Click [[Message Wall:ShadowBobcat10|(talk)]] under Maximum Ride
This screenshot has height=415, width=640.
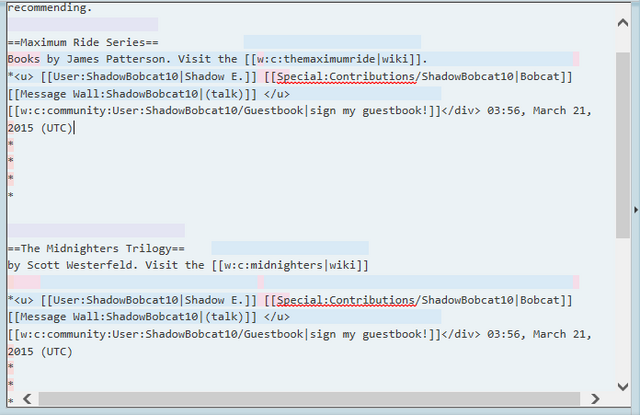132,94
